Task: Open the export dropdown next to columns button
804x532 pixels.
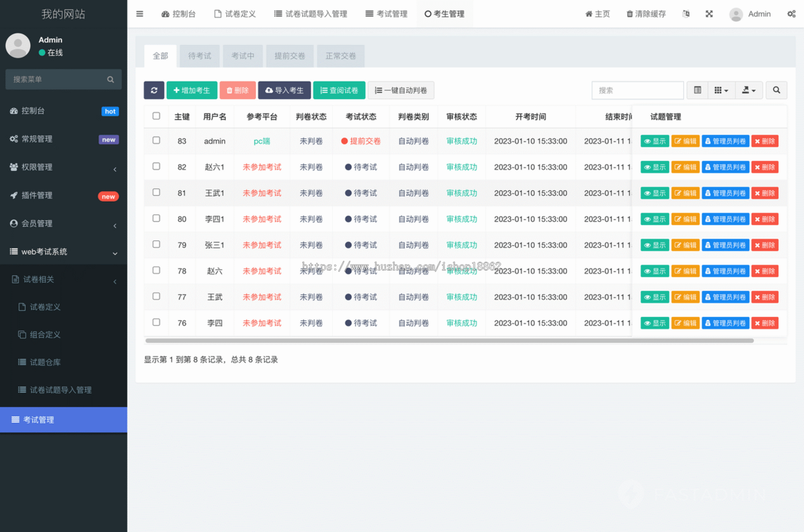Action: point(748,90)
